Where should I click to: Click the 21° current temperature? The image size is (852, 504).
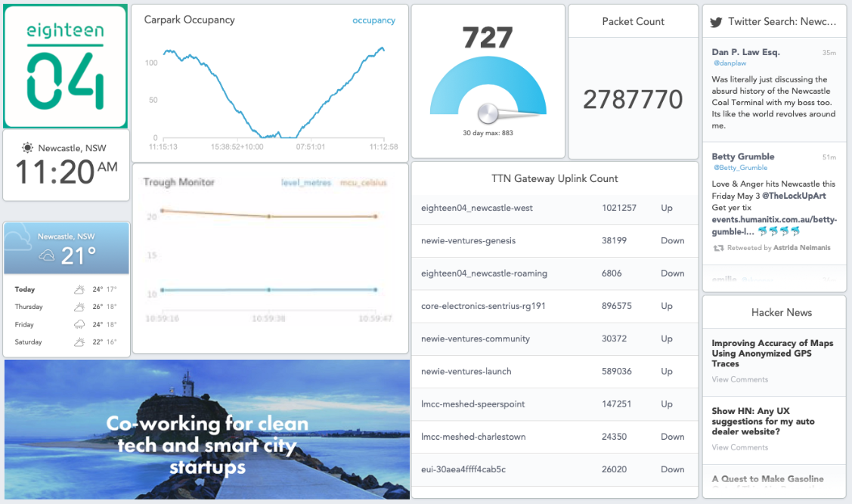coord(79,256)
